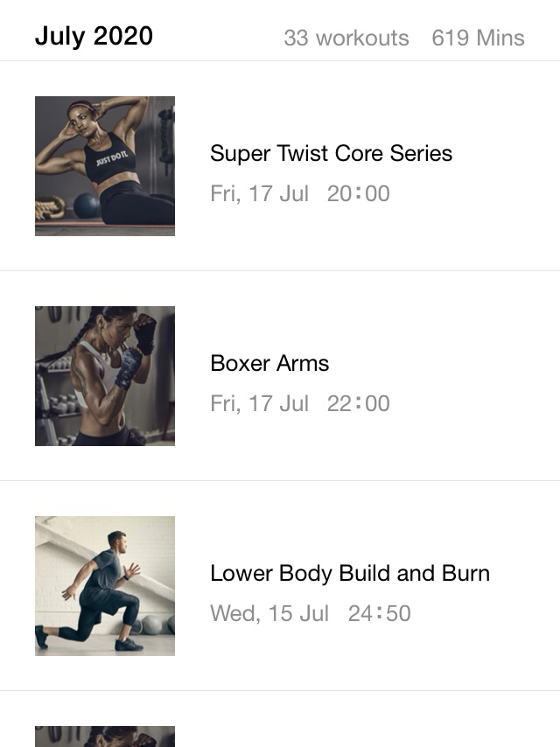Select the partially visible workout thumbnail at bottom
This screenshot has height=747, width=560.
[x=105, y=737]
